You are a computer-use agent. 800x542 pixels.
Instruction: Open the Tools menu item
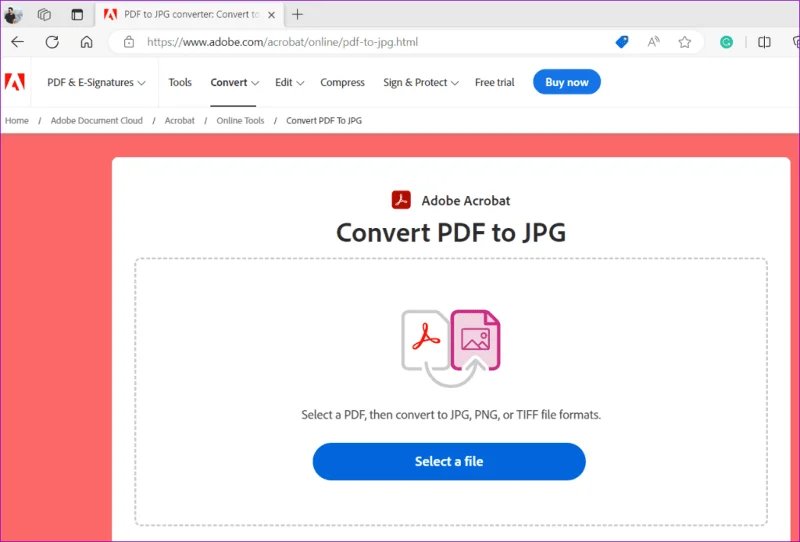point(180,82)
